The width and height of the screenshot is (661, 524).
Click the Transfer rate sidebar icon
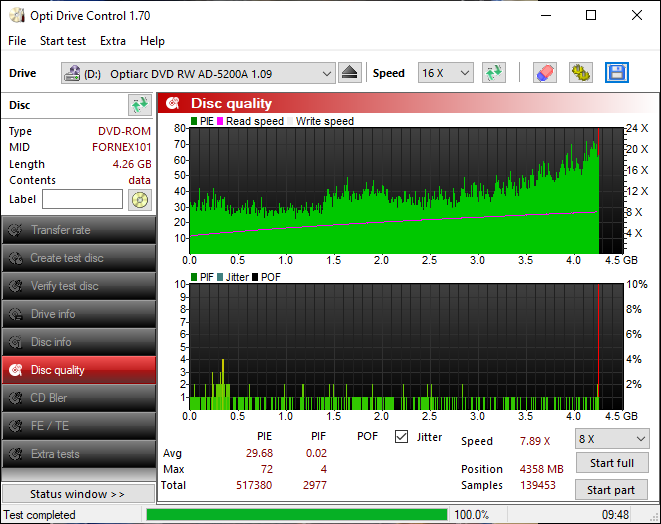pyautogui.click(x=16, y=230)
